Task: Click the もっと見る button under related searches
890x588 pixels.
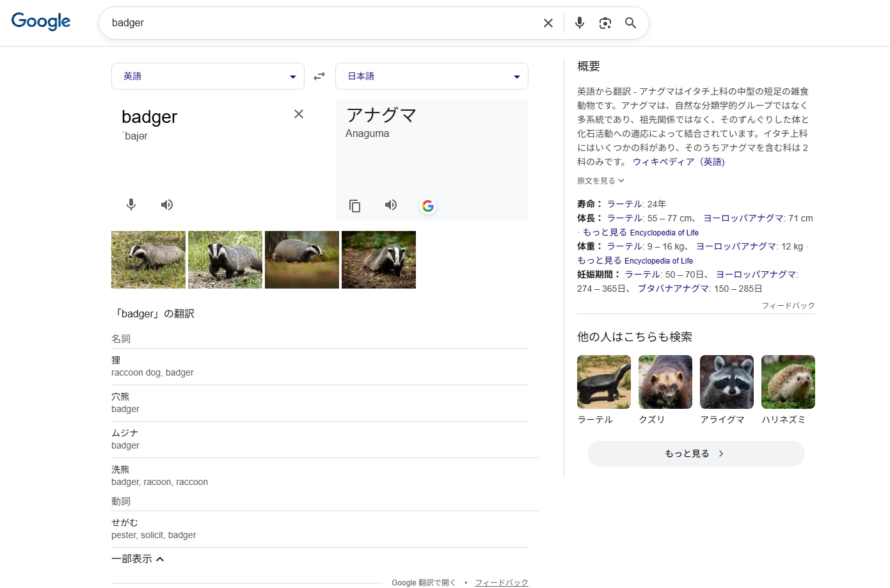Action: pos(695,454)
